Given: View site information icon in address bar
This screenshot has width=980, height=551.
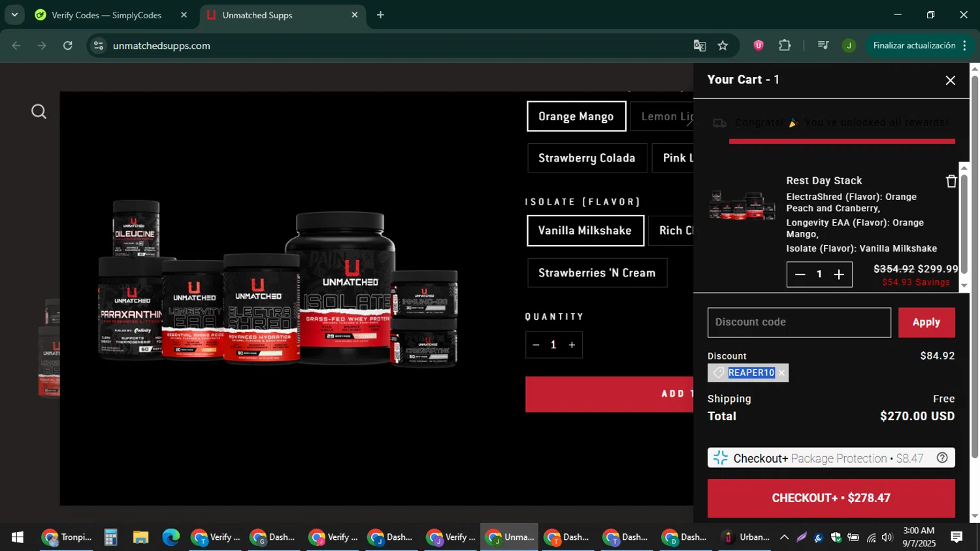Looking at the screenshot, I should tap(99, 46).
